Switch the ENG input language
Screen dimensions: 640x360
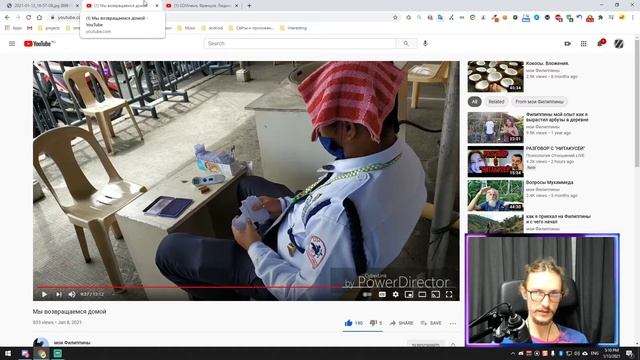click(595, 353)
